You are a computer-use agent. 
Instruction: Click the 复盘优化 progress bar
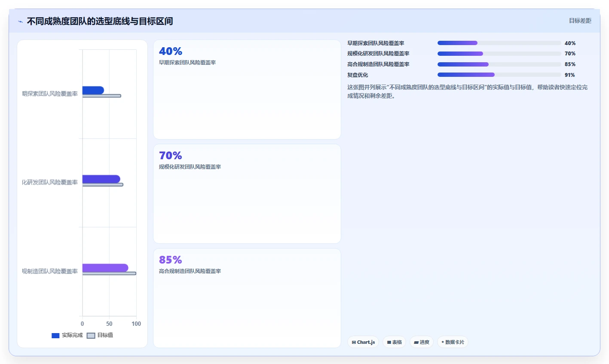499,75
